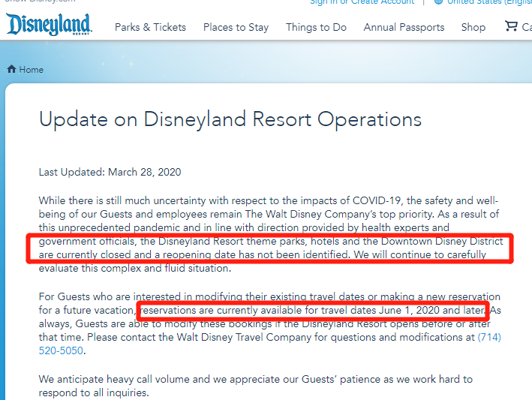The image size is (532, 400).
Task: Click the Update on Disneyland Resort Operations heading
Action: coord(230,119)
